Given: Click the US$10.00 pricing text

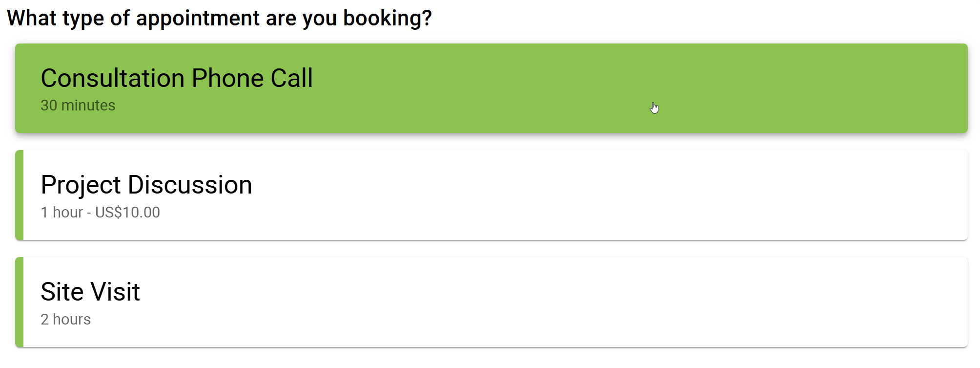Looking at the screenshot, I should [x=128, y=213].
